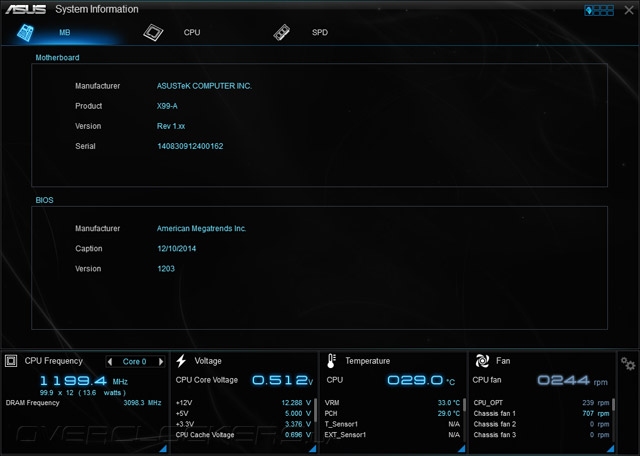
Task: Open the view mode selector icon
Action: 599,10
